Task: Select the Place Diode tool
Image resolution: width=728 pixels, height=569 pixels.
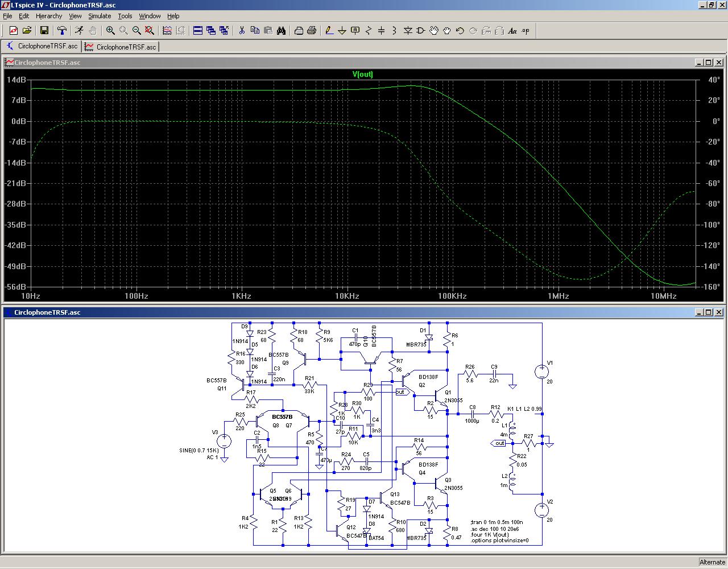Action: 408,31
